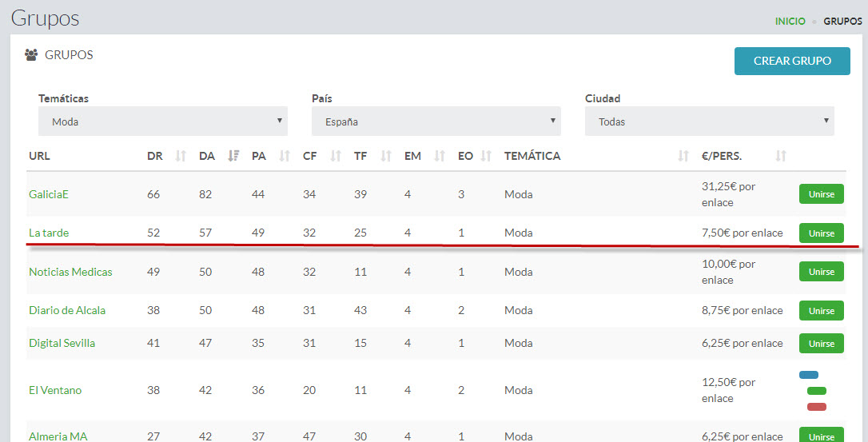Sort by EO column arrows
Viewport: 868px width, 442px height.
tap(486, 156)
